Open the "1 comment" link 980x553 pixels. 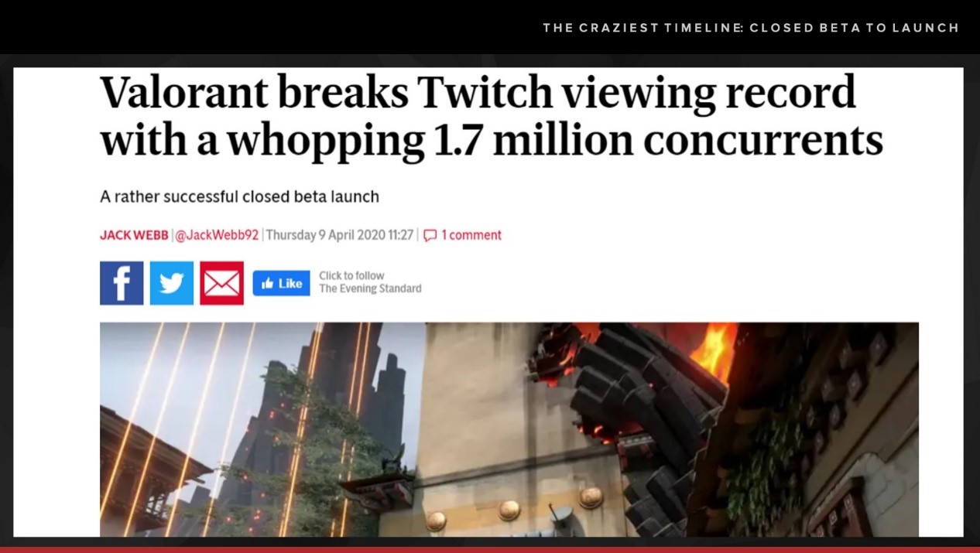coord(471,235)
